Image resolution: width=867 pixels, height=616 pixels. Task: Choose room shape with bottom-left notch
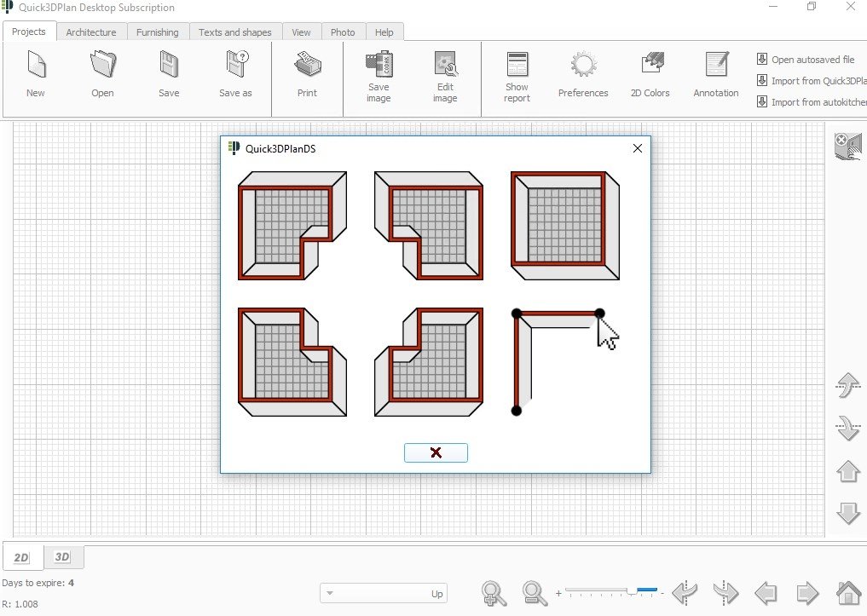pyautogui.click(x=429, y=226)
